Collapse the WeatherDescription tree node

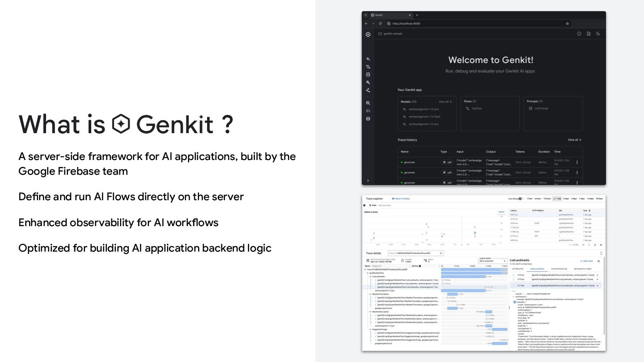[x=371, y=312]
